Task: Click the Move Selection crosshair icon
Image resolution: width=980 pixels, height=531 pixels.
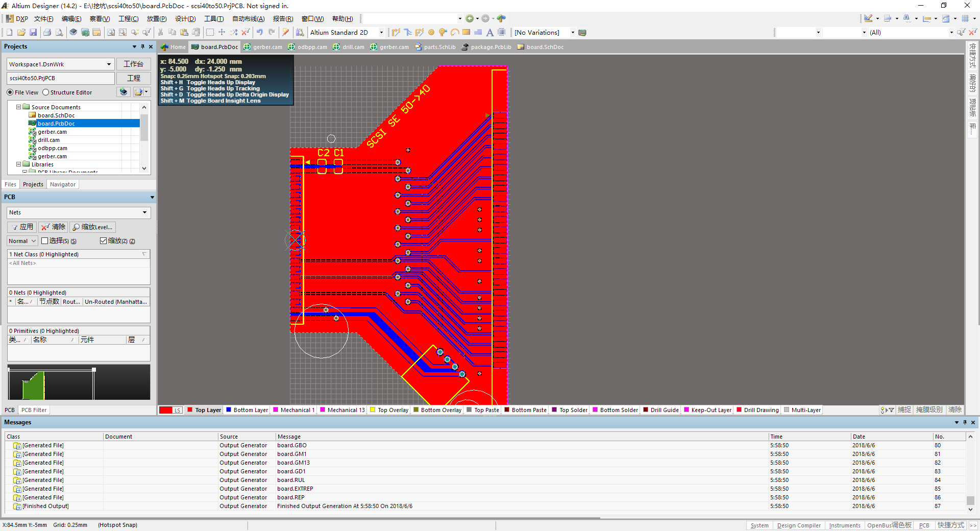Action: tap(222, 32)
